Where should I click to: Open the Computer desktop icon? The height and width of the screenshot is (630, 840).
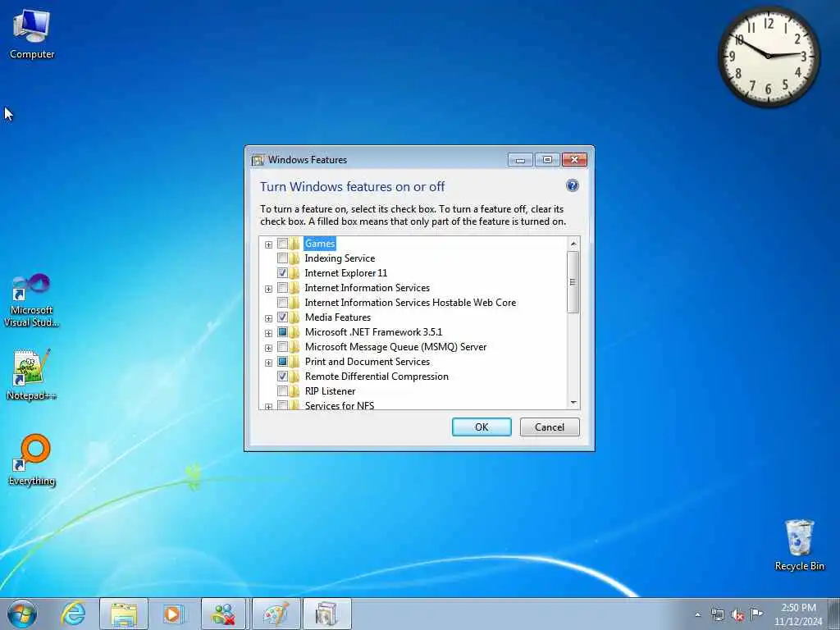32,34
